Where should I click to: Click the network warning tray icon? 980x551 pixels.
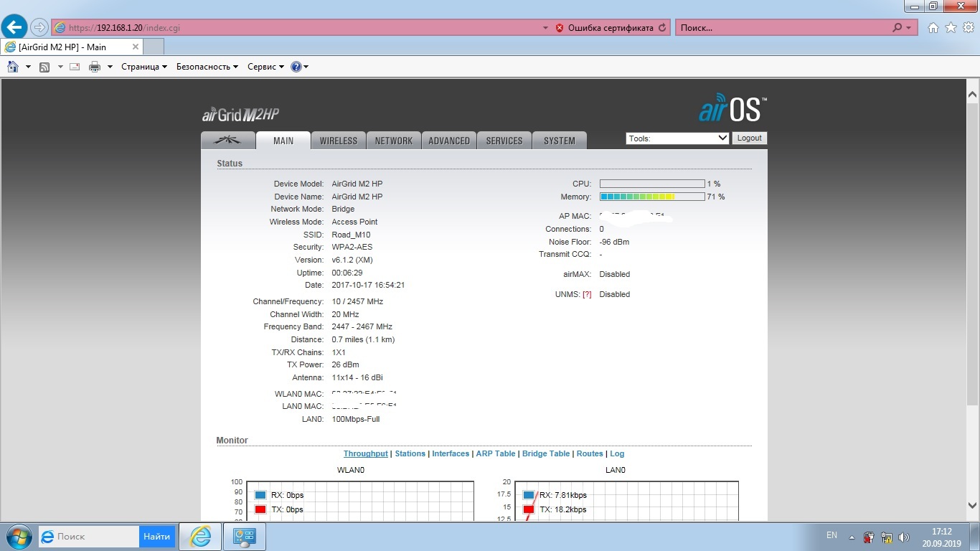[x=887, y=537]
